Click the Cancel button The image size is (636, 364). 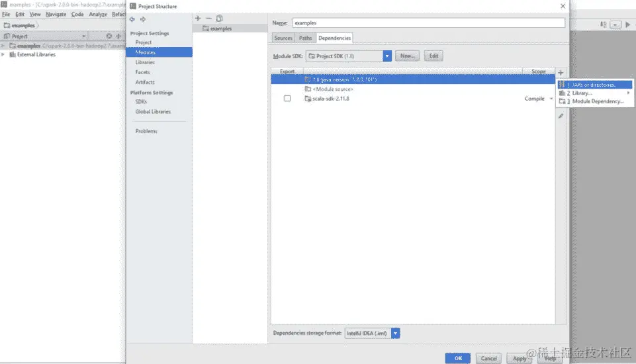[489, 358]
